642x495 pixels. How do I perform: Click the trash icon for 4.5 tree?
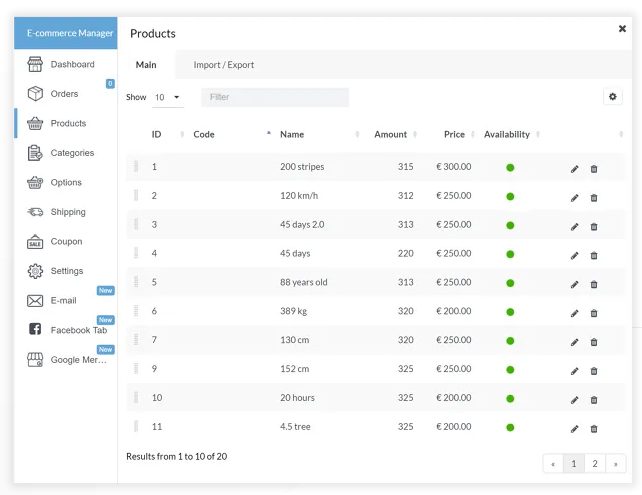pos(594,429)
